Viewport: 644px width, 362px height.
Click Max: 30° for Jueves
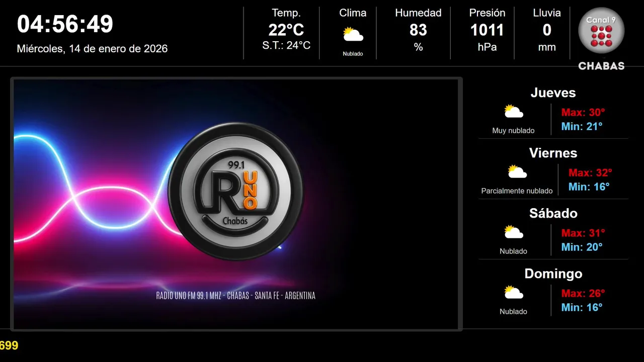(583, 112)
